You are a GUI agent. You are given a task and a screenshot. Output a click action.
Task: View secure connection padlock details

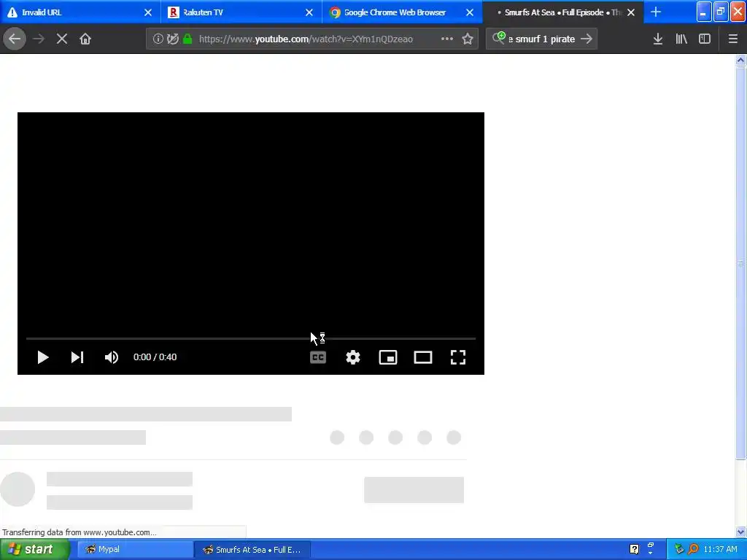pos(187,39)
